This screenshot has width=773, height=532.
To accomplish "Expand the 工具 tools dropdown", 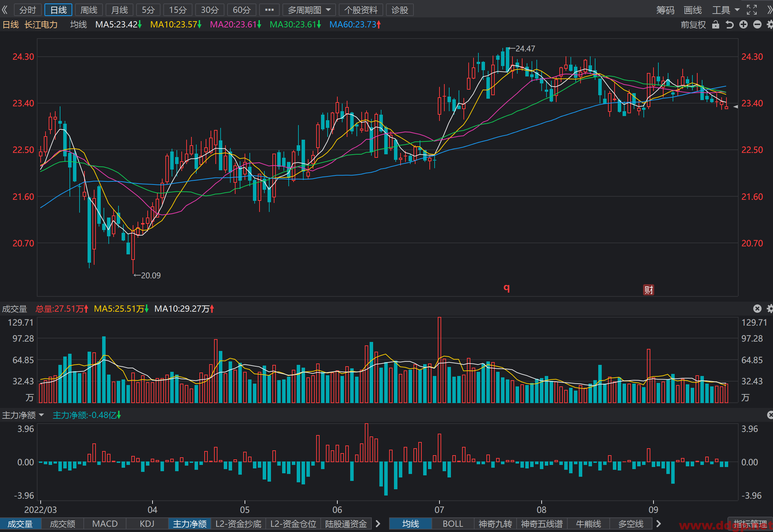I will [726, 10].
